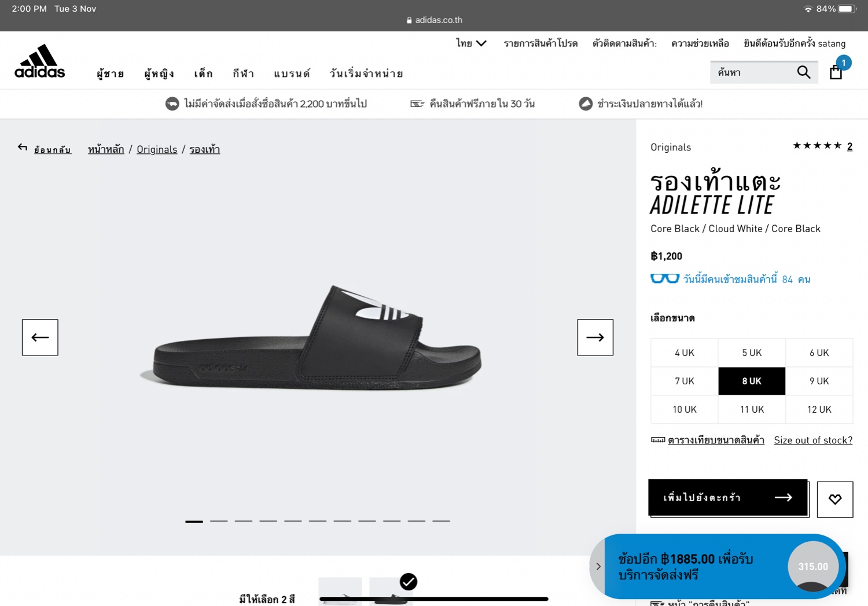Select the white color variant thumbnail
Viewport: 868px width, 606px height.
pos(340,592)
